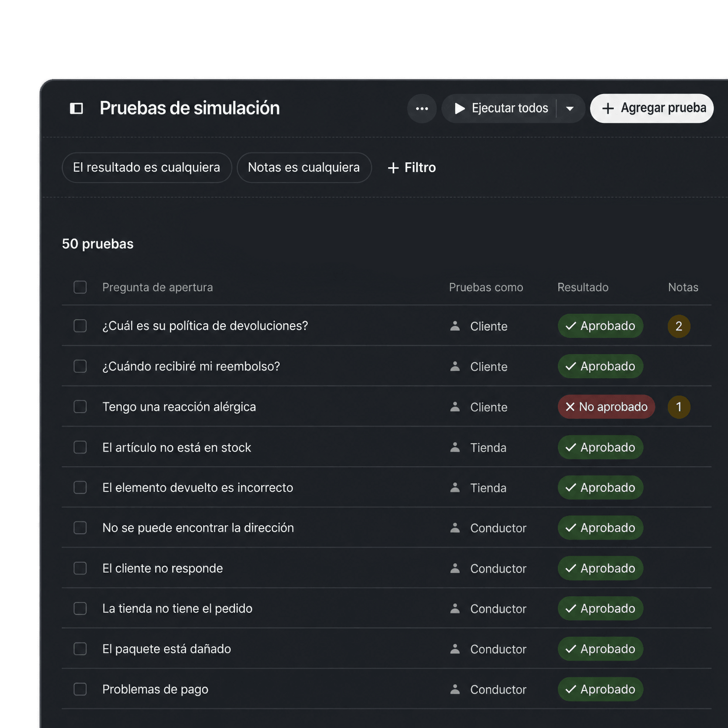Image resolution: width=728 pixels, height=728 pixels.
Task: Click the 'Pregunta de apertura' column header
Action: 158,288
